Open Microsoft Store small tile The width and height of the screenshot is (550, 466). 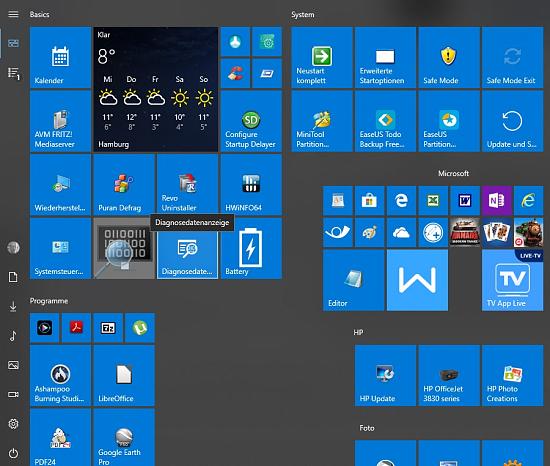pyautogui.click(x=369, y=201)
